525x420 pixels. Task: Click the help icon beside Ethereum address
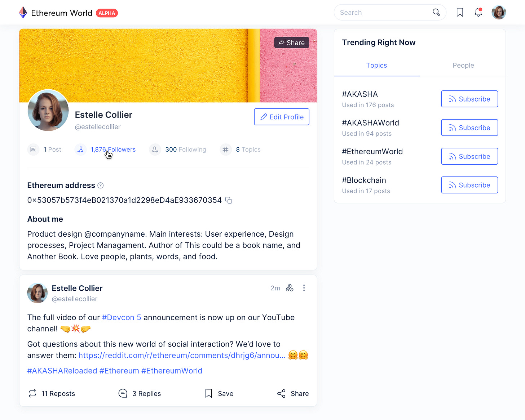[x=101, y=186]
